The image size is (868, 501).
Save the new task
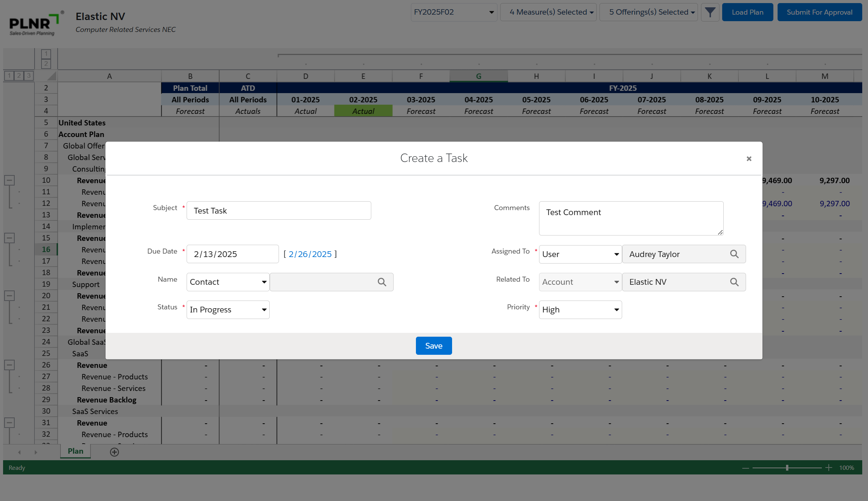pyautogui.click(x=434, y=346)
